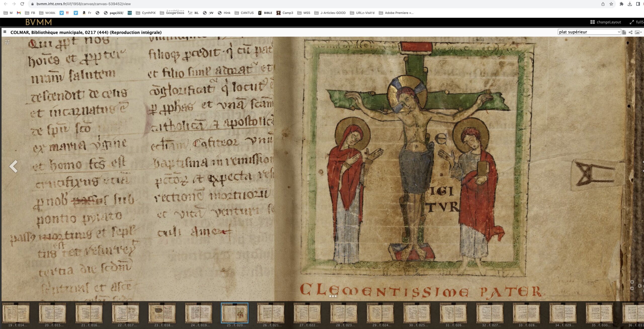The width and height of the screenshot is (644, 329).
Task: Jump to thumbnail 27 f. 022
Action: pos(307,313)
